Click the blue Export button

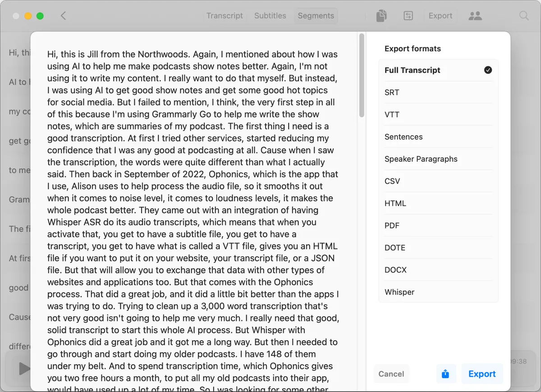[x=482, y=374]
